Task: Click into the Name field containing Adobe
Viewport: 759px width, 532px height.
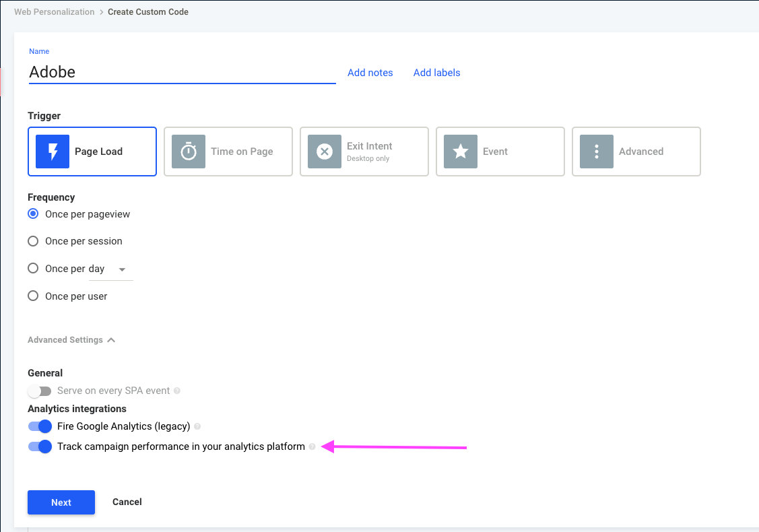Action: click(182, 72)
